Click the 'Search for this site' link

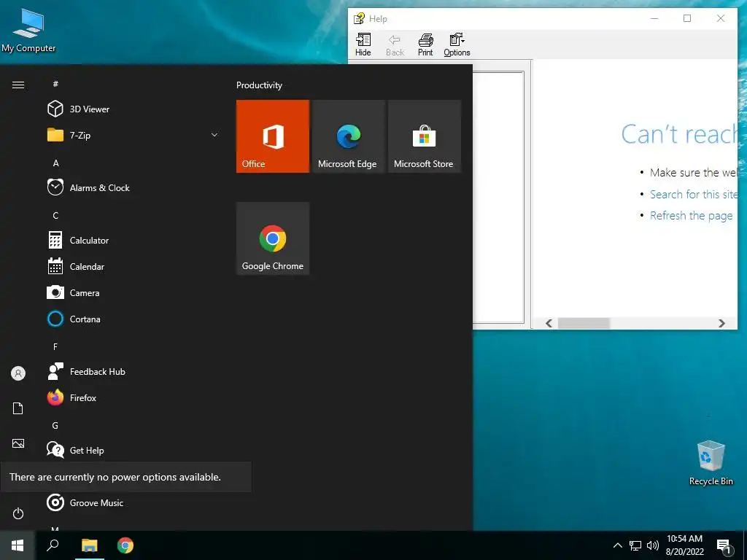tap(694, 194)
